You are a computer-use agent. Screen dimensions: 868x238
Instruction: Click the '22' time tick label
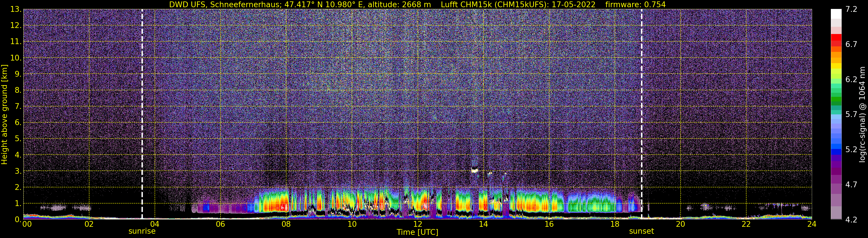tap(746, 224)
